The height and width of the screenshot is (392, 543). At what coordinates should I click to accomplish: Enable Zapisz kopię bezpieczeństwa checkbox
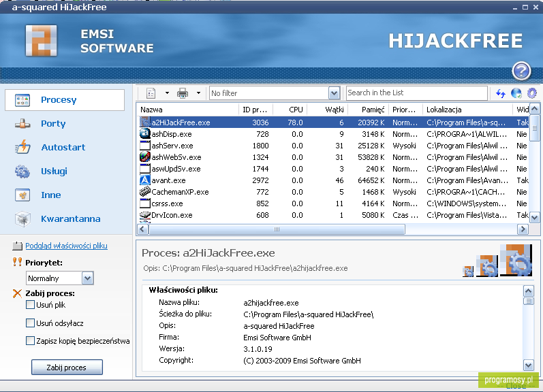coord(30,341)
